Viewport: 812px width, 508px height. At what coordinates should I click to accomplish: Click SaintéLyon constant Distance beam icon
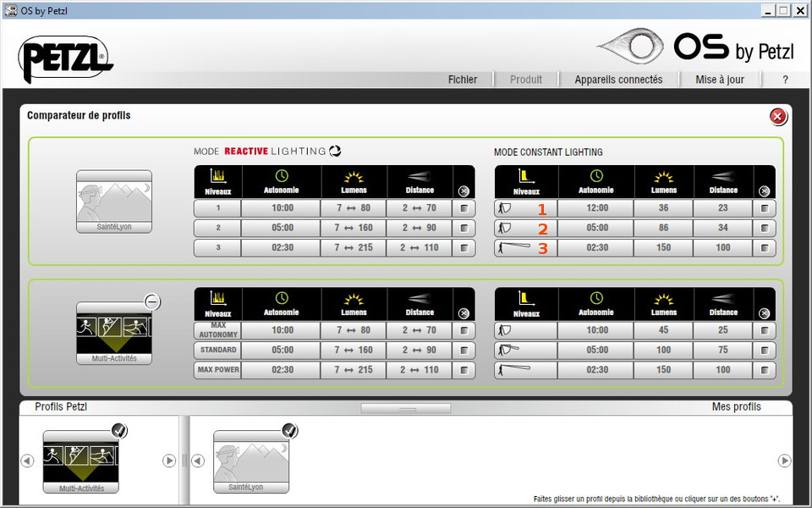(723, 176)
